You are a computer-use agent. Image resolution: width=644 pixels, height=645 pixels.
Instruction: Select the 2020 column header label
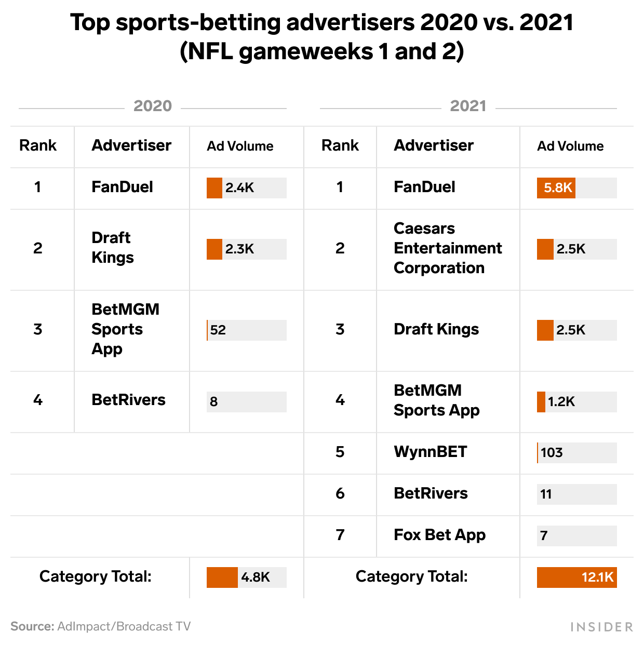click(153, 106)
